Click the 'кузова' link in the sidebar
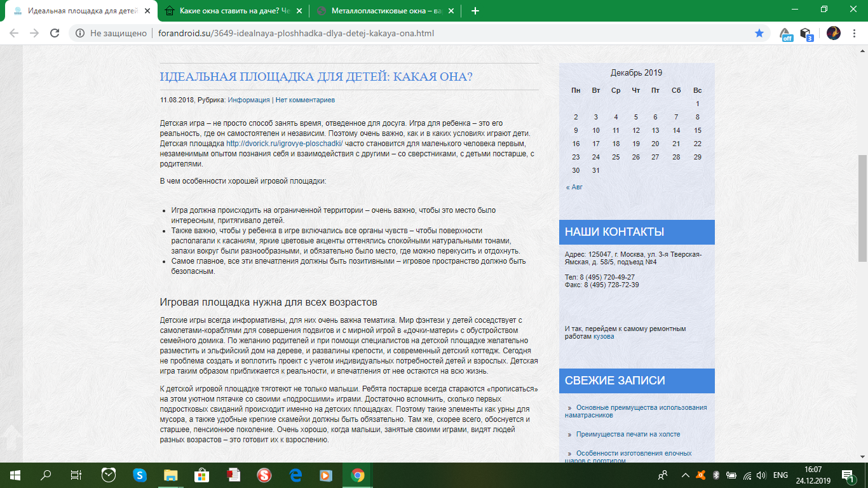Viewport: 868px width, 488px height. tap(604, 337)
